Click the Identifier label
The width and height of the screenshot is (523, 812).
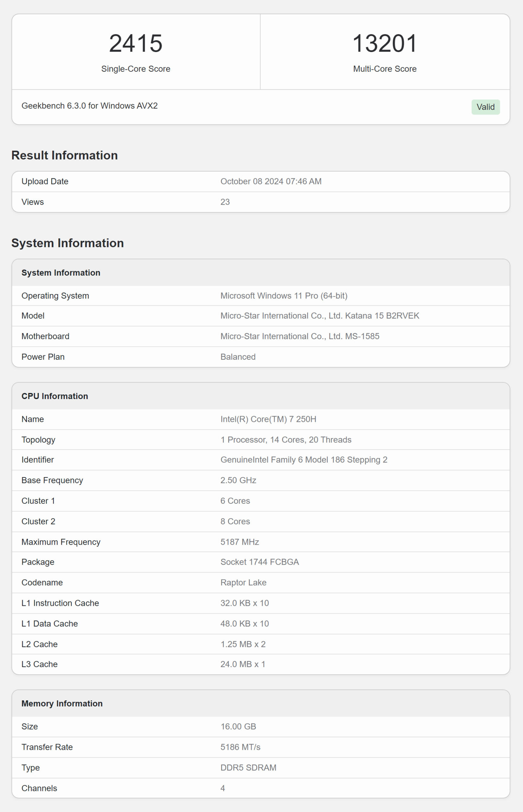[x=37, y=460]
